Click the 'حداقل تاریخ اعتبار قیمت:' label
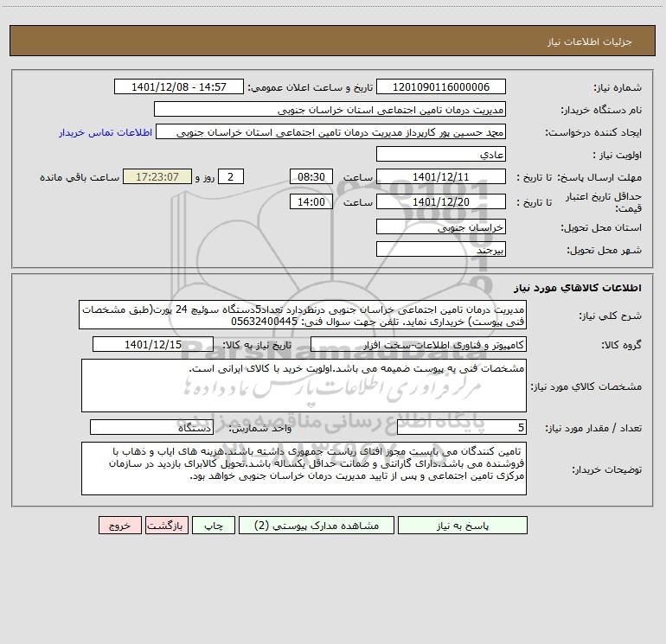This screenshot has height=644, width=666. (603, 202)
